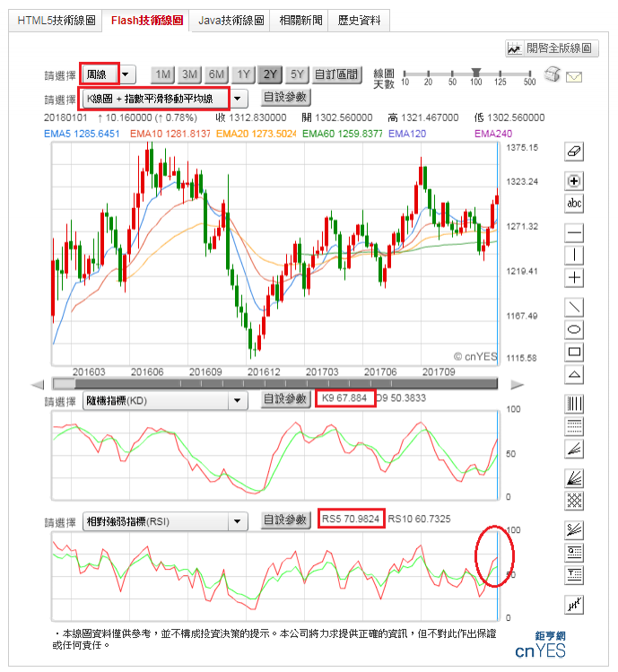Click 自設參數 in the RSI indicator row
This screenshot has width=618, height=672.
pyautogui.click(x=285, y=519)
